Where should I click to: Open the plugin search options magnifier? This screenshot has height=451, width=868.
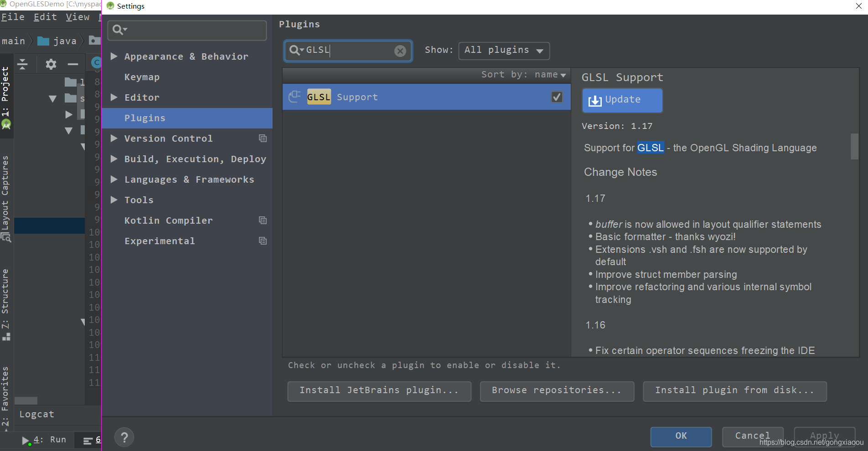296,50
